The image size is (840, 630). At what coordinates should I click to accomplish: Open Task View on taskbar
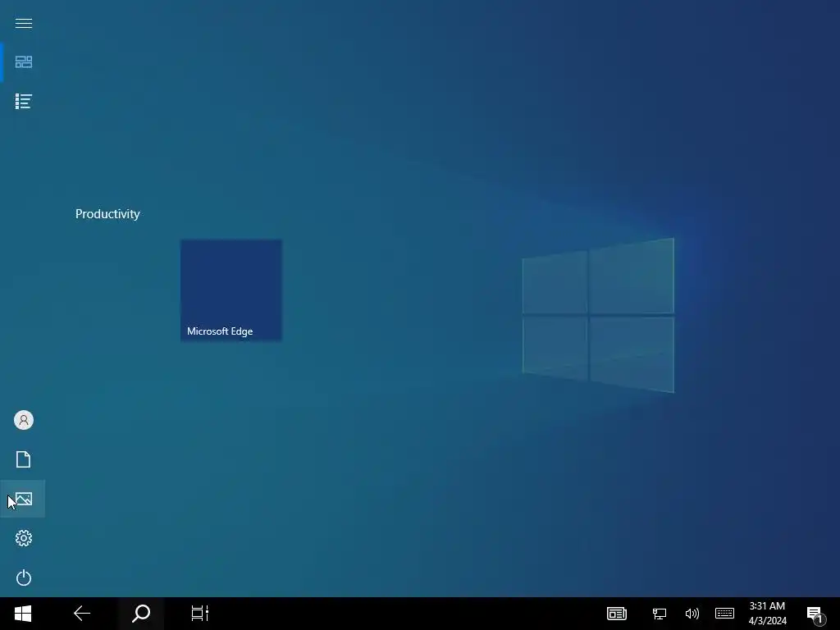[x=200, y=614]
